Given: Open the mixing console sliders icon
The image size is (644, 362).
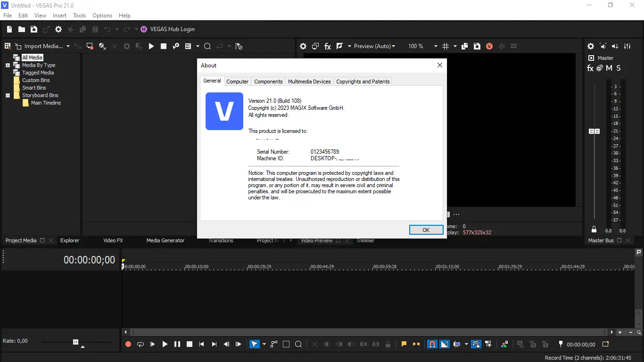Looking at the screenshot, I should pos(627,46).
